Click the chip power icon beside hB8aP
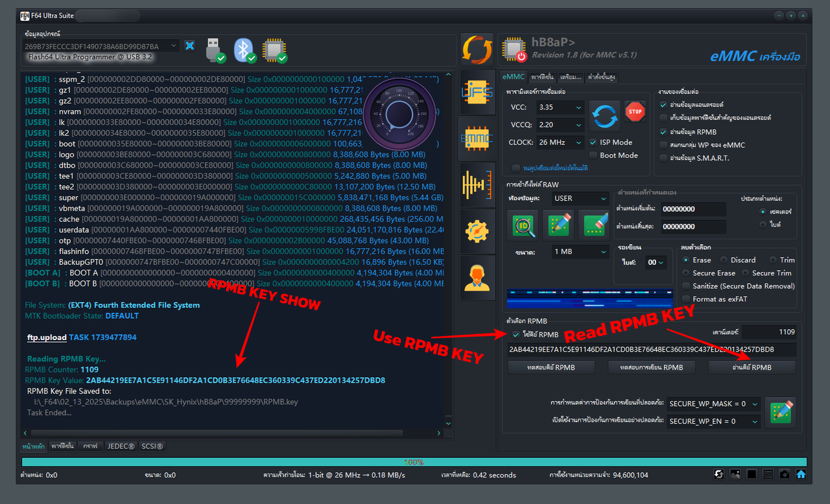Screen dimensions: 830x504 coord(515,50)
